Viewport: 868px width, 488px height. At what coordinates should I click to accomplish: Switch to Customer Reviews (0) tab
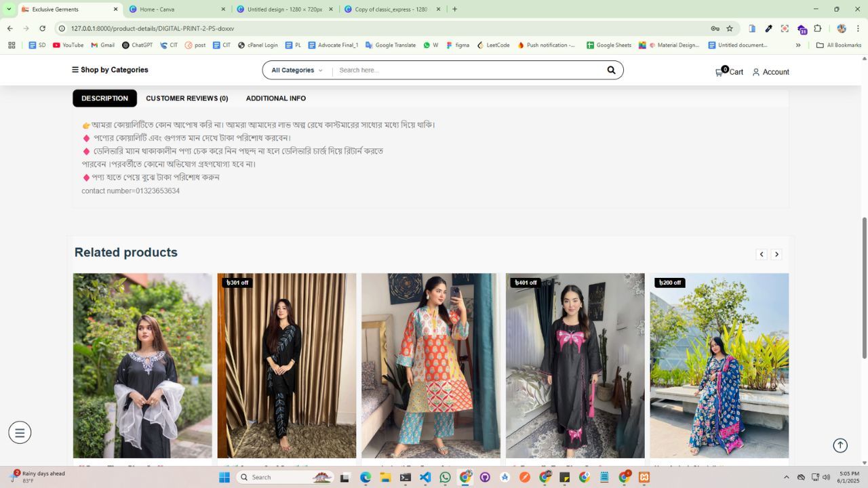pos(186,98)
